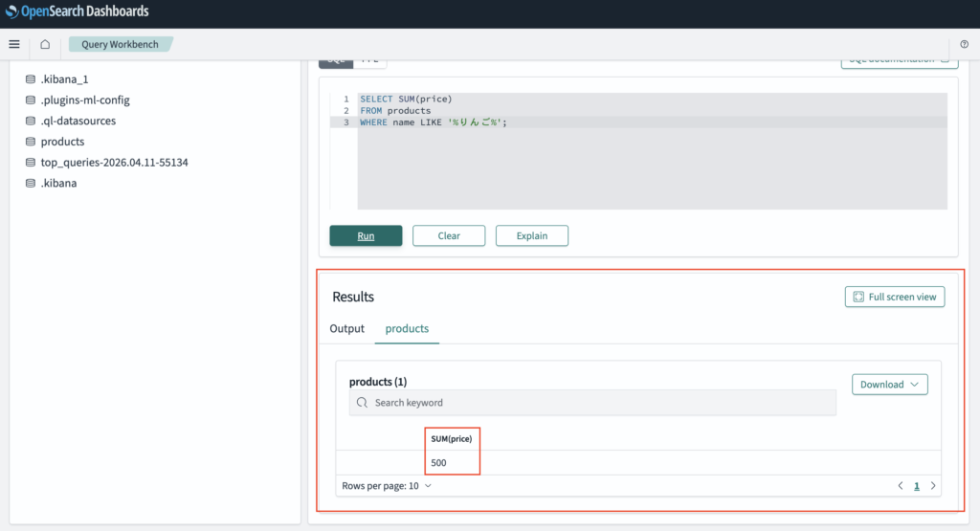
Task: Open the hamburger navigation menu
Action: pyautogui.click(x=14, y=44)
